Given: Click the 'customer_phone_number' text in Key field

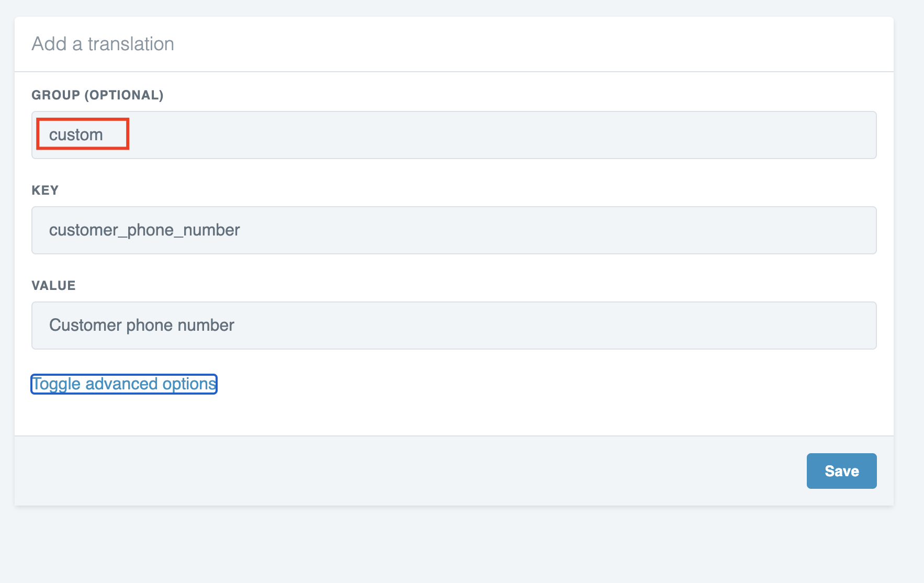Looking at the screenshot, I should tap(144, 230).
